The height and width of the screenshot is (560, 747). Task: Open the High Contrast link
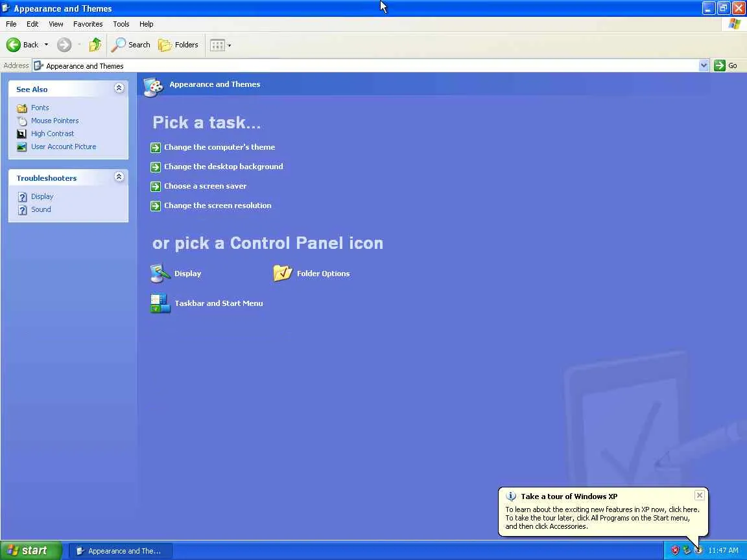click(x=53, y=134)
